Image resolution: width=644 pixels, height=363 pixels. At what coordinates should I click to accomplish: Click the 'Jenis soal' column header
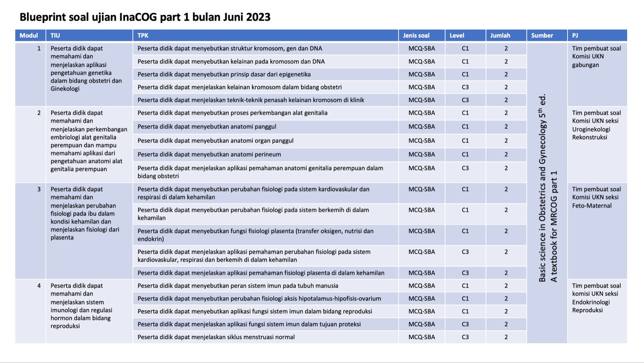[x=416, y=35]
